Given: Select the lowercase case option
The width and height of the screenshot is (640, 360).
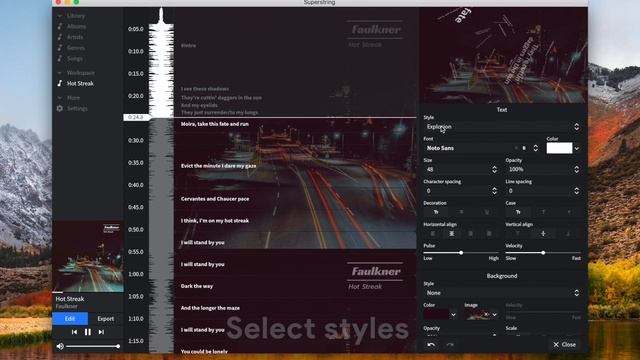Looking at the screenshot, I should (x=569, y=212).
